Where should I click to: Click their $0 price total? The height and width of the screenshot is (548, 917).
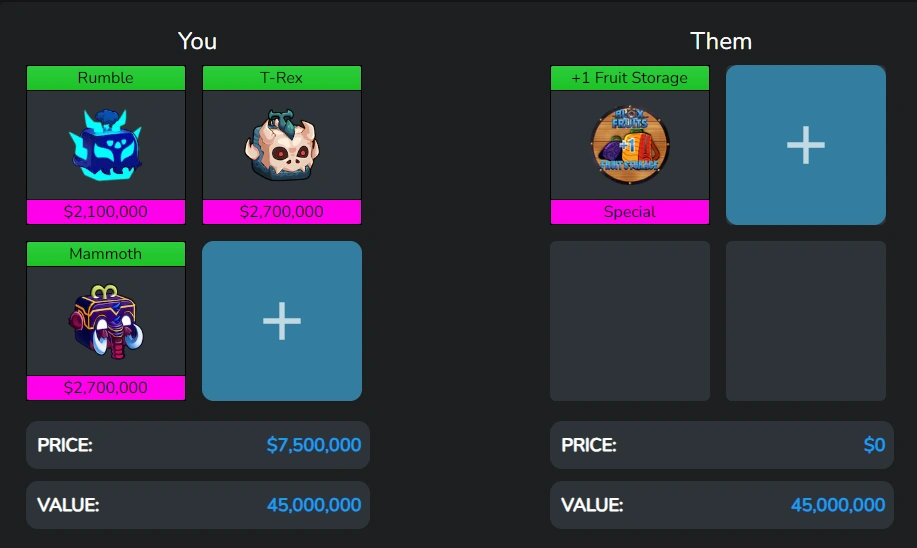pos(874,445)
